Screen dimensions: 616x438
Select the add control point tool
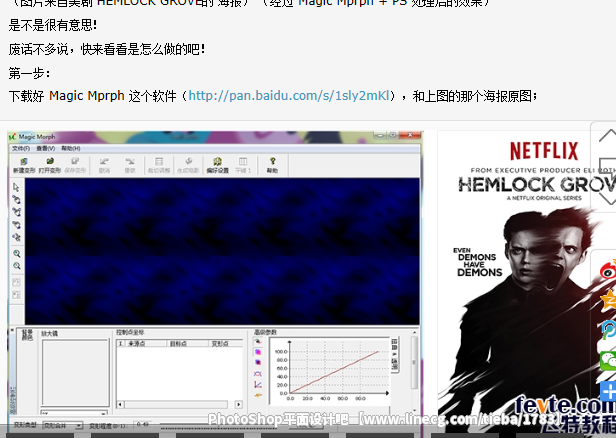coord(16,200)
